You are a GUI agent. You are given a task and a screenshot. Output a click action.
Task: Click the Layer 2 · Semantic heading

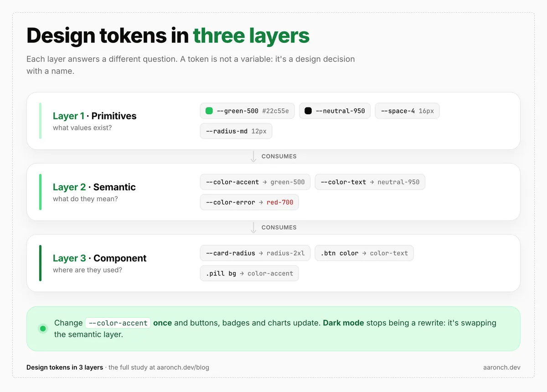tap(94, 187)
